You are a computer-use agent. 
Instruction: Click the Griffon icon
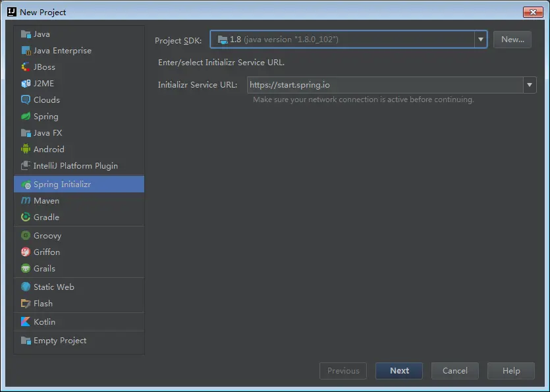pyautogui.click(x=26, y=252)
